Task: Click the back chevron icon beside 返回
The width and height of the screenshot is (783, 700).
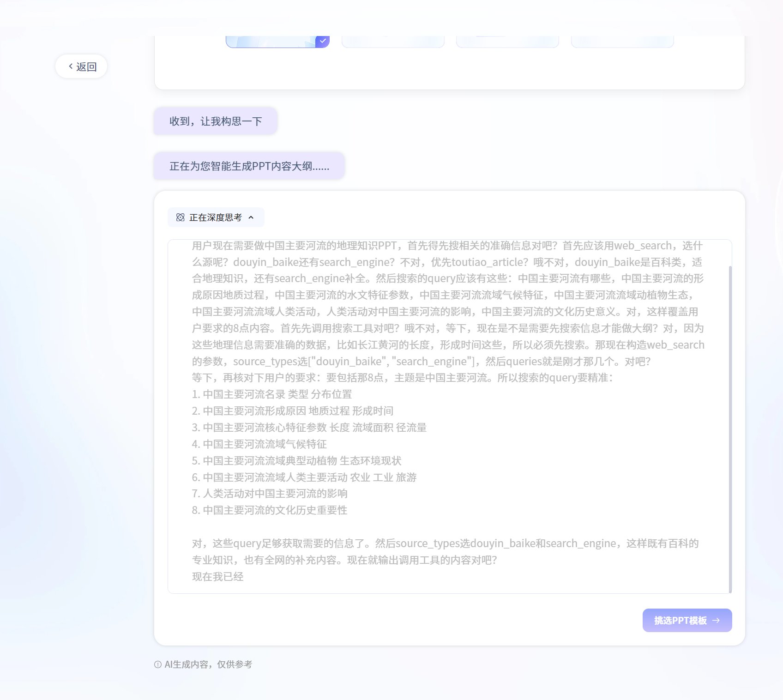Action: tap(71, 66)
